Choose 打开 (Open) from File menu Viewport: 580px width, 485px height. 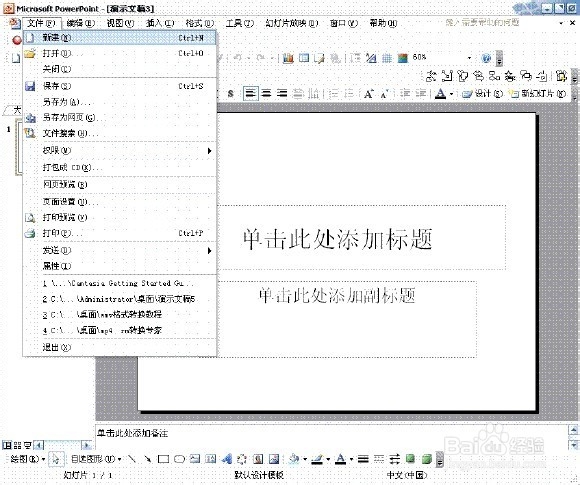coord(119,53)
